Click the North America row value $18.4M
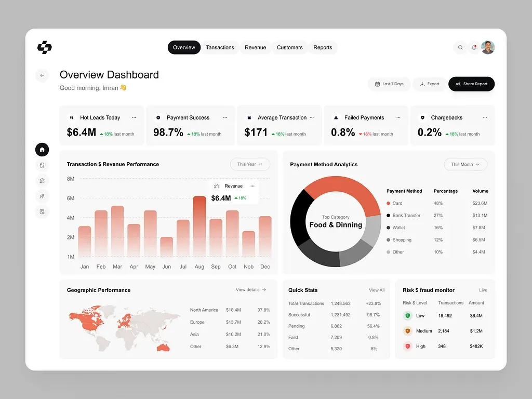 coord(233,310)
